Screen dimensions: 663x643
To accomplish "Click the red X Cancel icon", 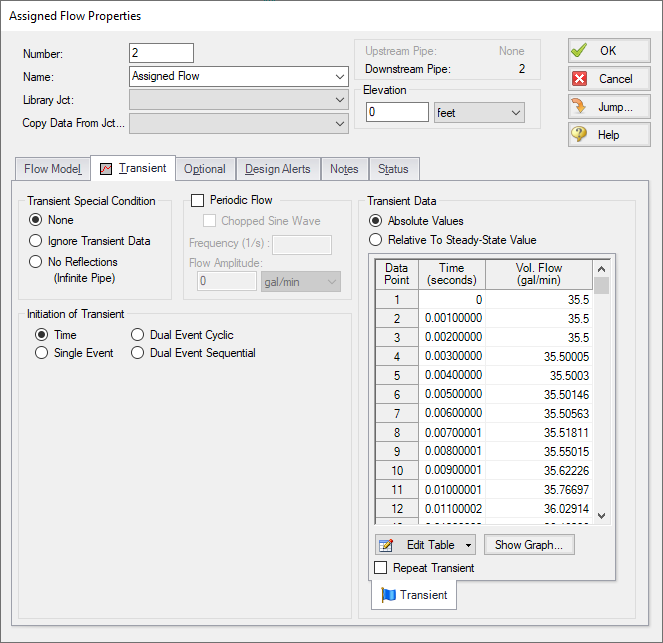I will pyautogui.click(x=580, y=79).
